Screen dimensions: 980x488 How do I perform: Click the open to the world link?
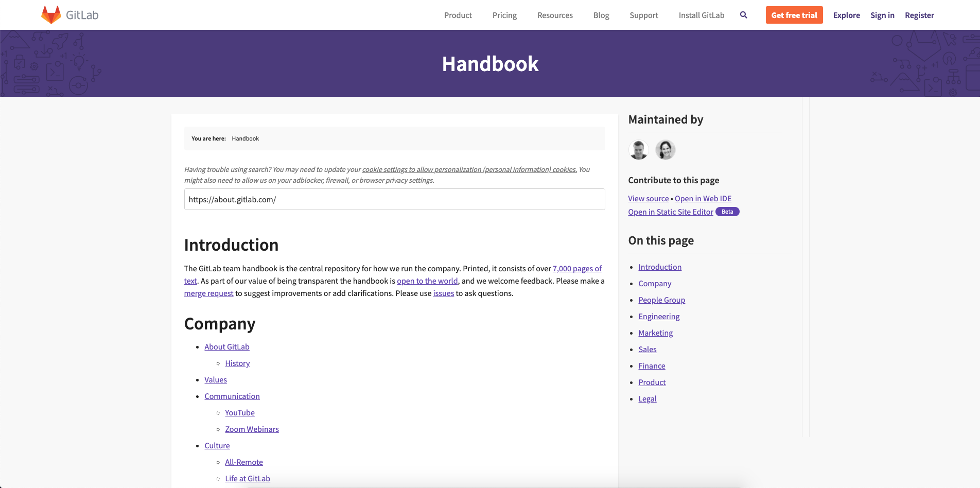click(x=427, y=281)
